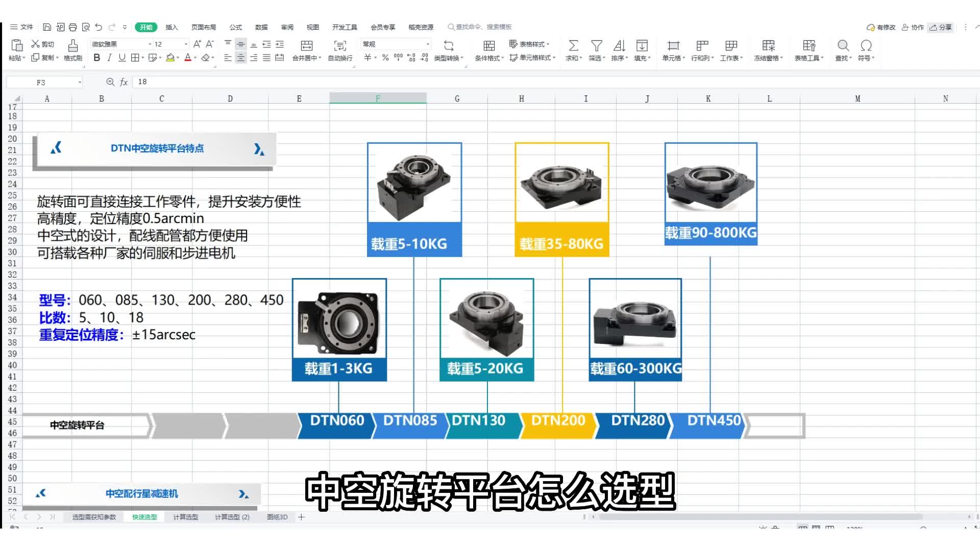Toggle bottom vertical alignment

254,44
